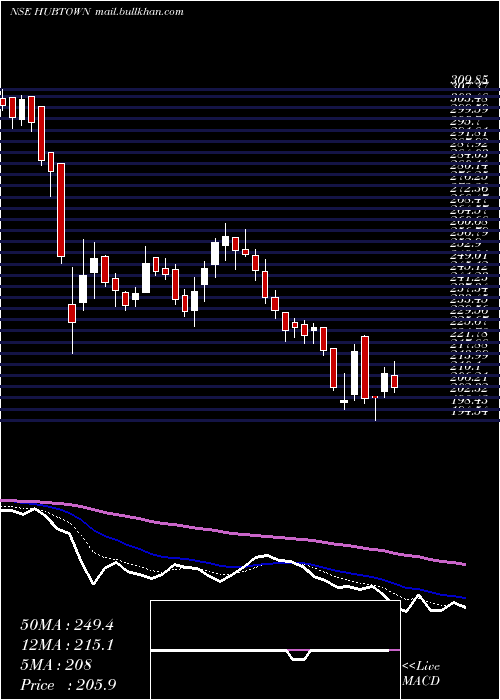500x700 pixels.
Task: Click the 249.01 price axis label
Action: click(x=469, y=256)
